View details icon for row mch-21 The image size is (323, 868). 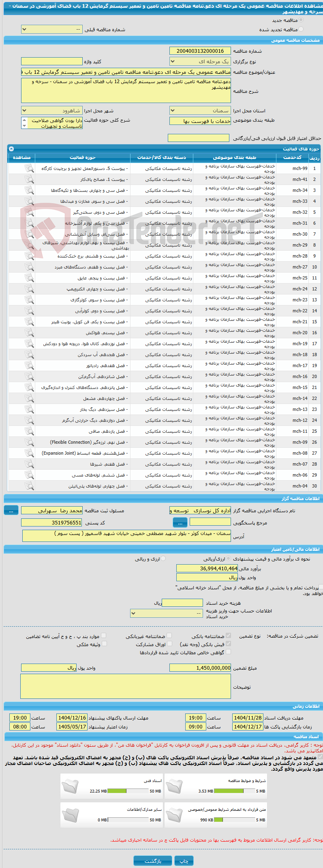point(29,322)
